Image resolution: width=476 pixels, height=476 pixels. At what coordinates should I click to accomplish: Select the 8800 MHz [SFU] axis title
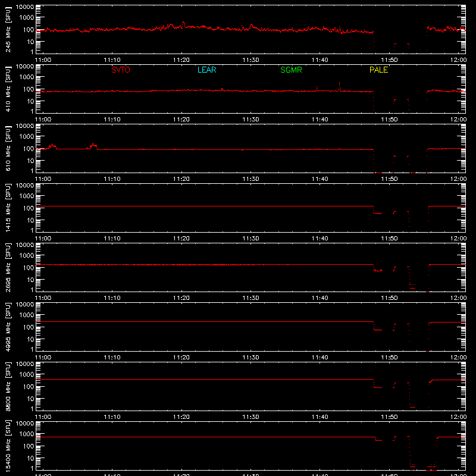(x=8, y=386)
